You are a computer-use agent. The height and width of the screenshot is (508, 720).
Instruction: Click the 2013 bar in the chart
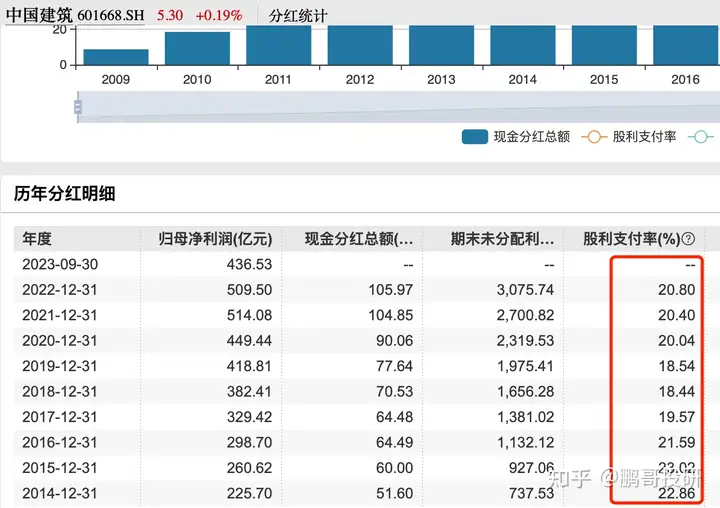click(x=441, y=45)
